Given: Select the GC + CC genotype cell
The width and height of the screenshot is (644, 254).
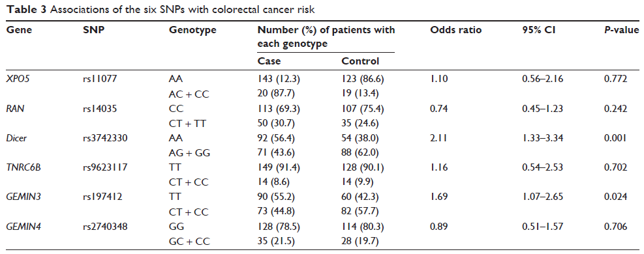Looking at the screenshot, I should click(190, 242).
